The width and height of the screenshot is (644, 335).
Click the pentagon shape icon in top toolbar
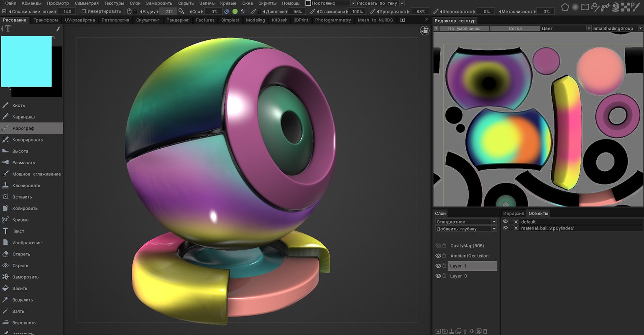pyautogui.click(x=565, y=7)
